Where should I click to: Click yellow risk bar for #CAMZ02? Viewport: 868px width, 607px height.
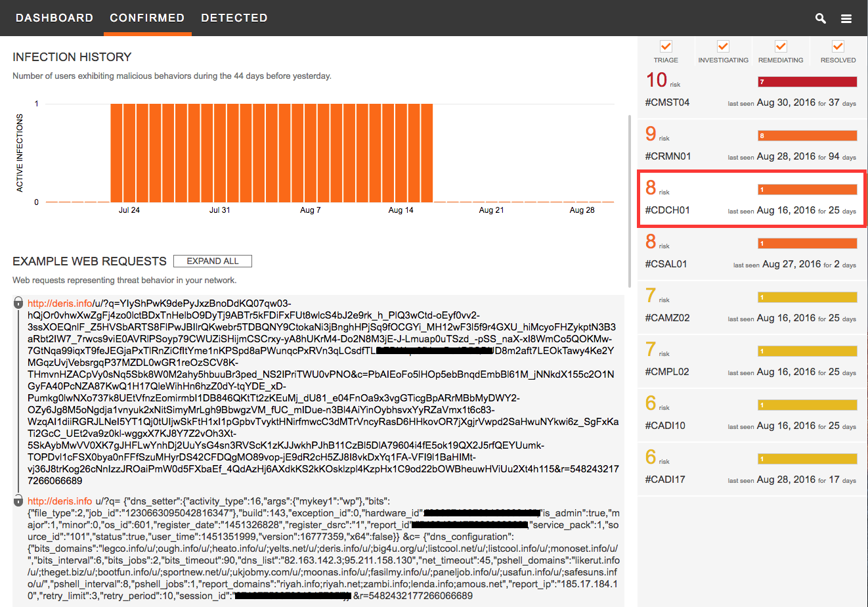(x=807, y=298)
